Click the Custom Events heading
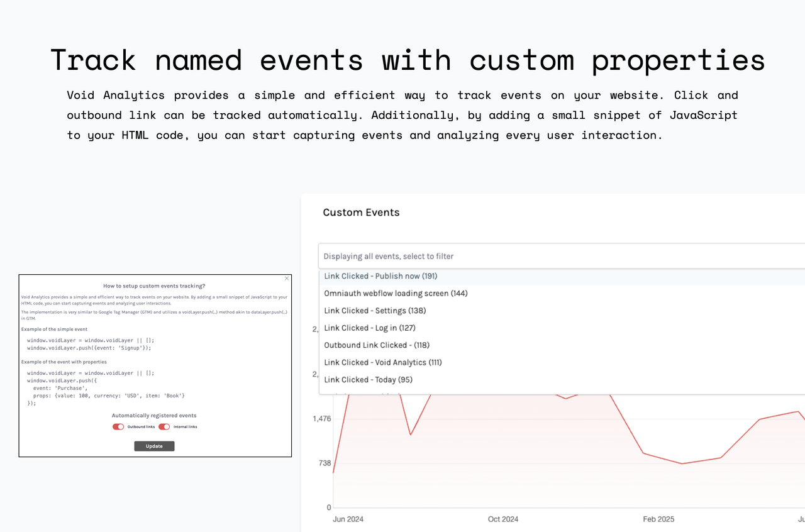This screenshot has height=532, width=805. point(361,213)
